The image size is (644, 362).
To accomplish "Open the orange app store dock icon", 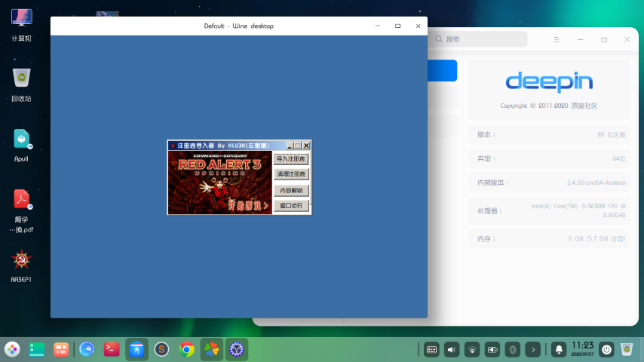I will pyautogui.click(x=61, y=350).
